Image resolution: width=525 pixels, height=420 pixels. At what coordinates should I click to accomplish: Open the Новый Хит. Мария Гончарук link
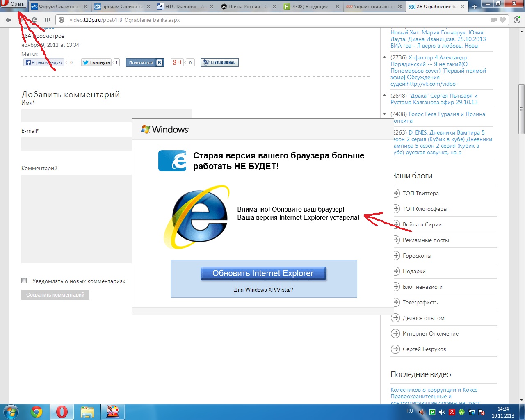(438, 39)
